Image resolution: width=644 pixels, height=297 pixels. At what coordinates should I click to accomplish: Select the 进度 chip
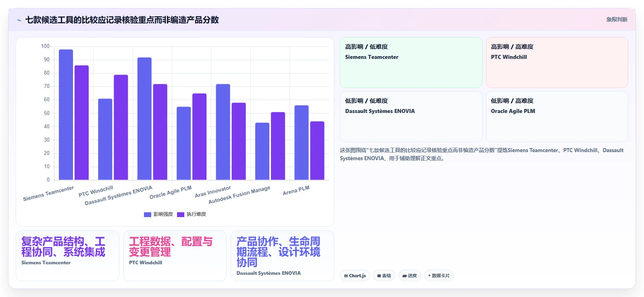[410, 276]
